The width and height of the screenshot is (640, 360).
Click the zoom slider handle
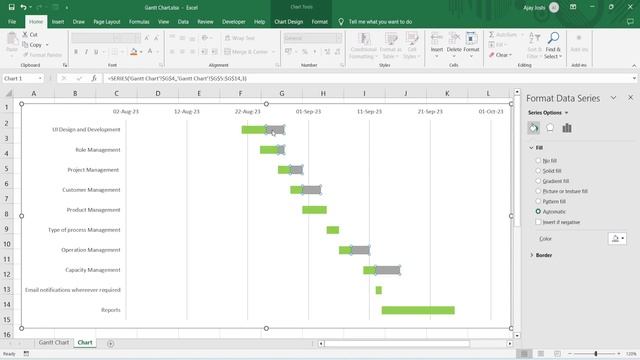tap(596, 353)
